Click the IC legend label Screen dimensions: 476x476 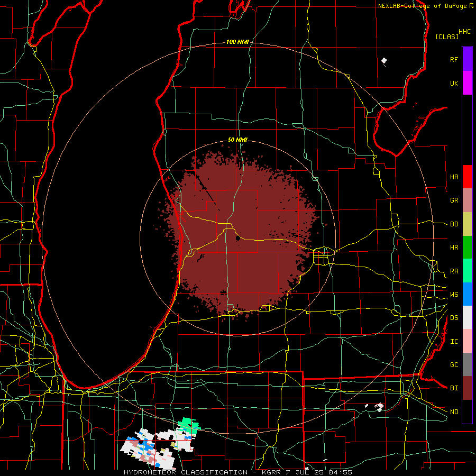click(x=454, y=342)
